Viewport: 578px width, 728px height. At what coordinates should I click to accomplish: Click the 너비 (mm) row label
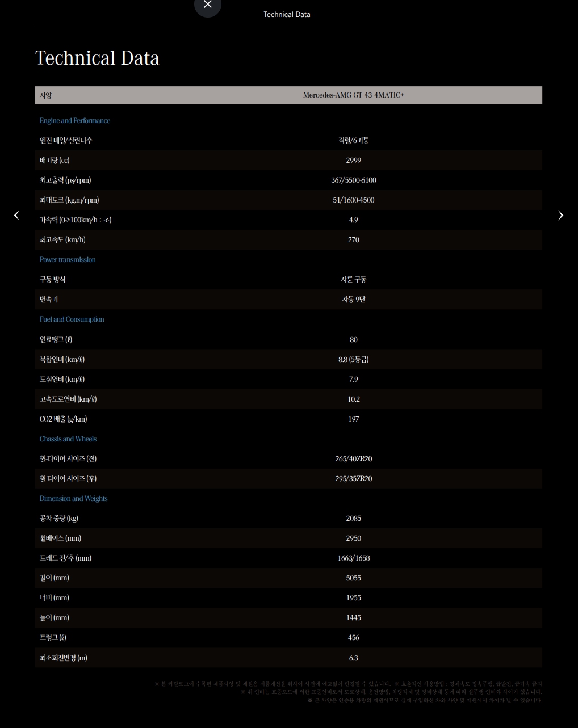point(55,598)
